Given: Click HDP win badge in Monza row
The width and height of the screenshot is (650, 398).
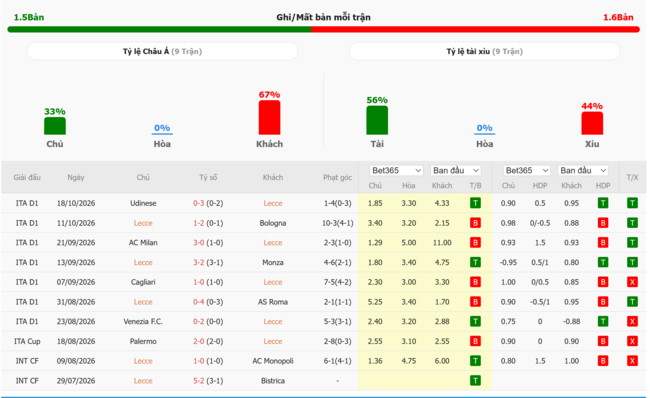Looking at the screenshot, I should 603,262.
